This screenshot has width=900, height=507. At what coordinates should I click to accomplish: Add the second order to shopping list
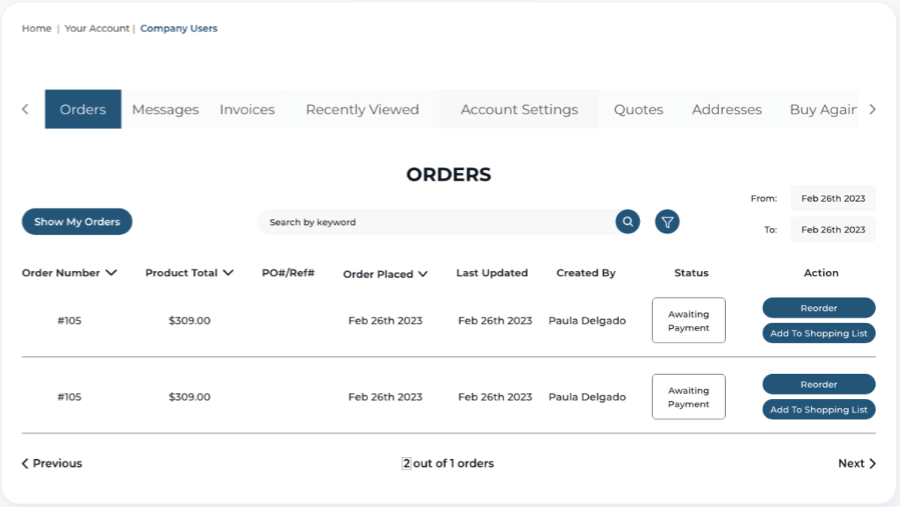pos(818,410)
